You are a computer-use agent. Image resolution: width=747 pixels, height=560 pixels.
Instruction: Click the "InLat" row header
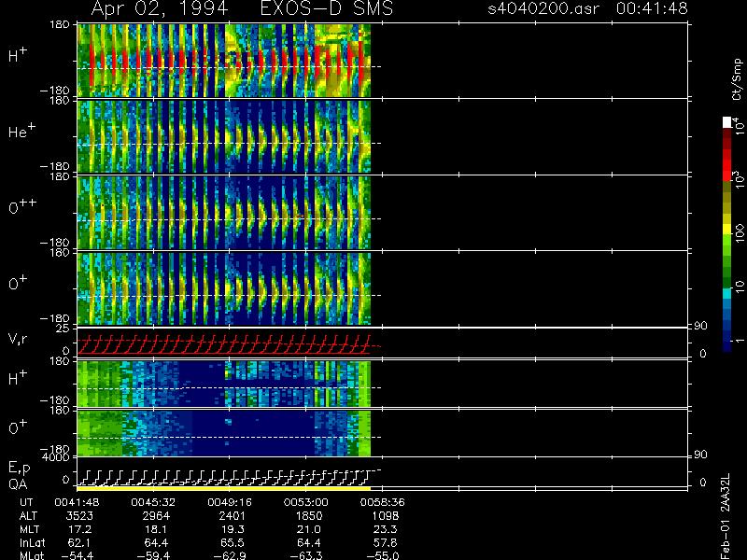point(32,543)
